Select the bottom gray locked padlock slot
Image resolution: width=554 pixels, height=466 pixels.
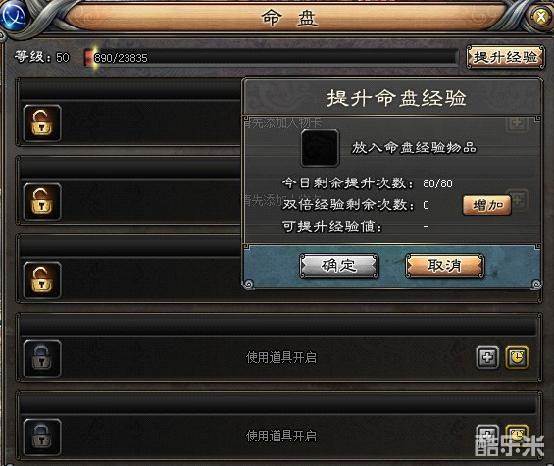[42, 437]
